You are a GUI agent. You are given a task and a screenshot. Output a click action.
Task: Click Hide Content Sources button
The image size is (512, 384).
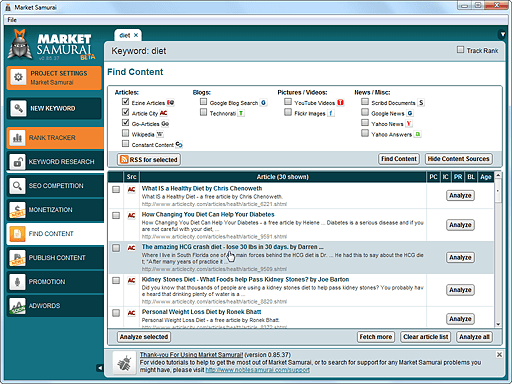tap(458, 159)
